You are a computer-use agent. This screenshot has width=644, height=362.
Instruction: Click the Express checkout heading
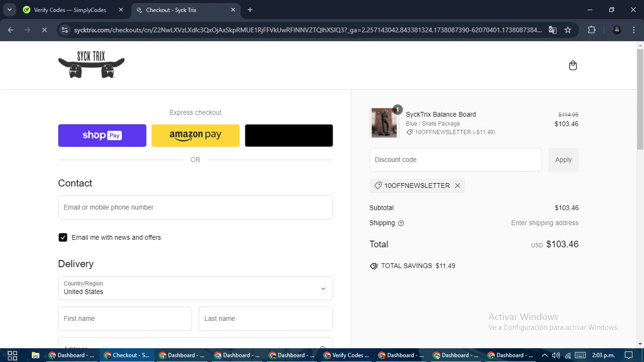[195, 113]
